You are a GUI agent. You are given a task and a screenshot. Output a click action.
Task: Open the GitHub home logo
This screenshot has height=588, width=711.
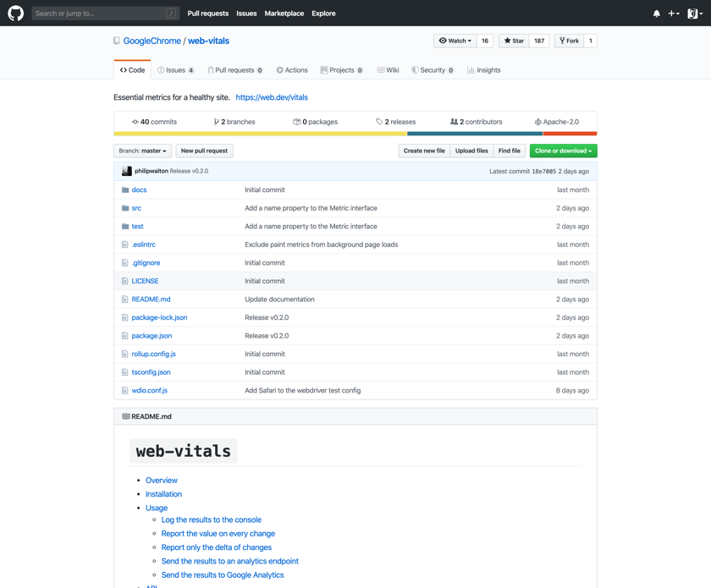15,14
